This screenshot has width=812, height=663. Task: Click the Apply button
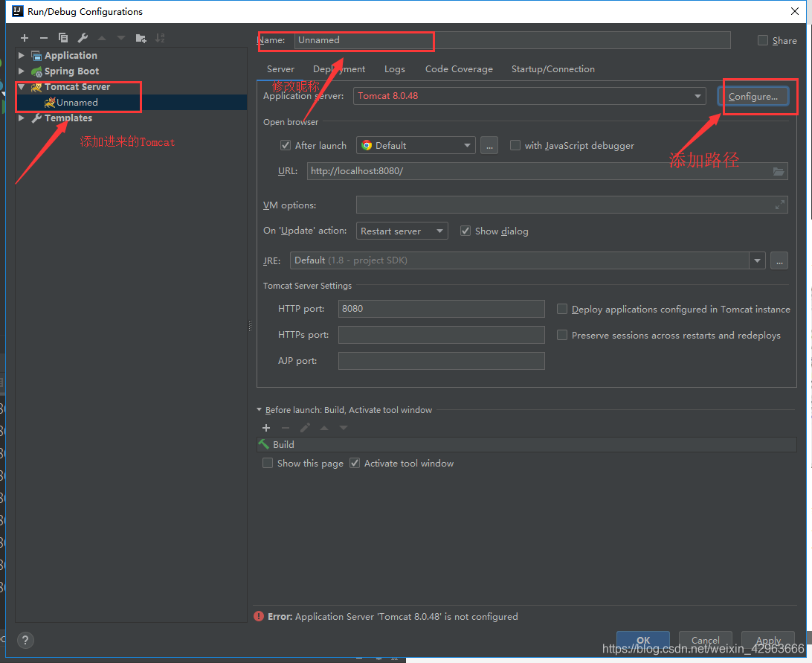coord(768,640)
